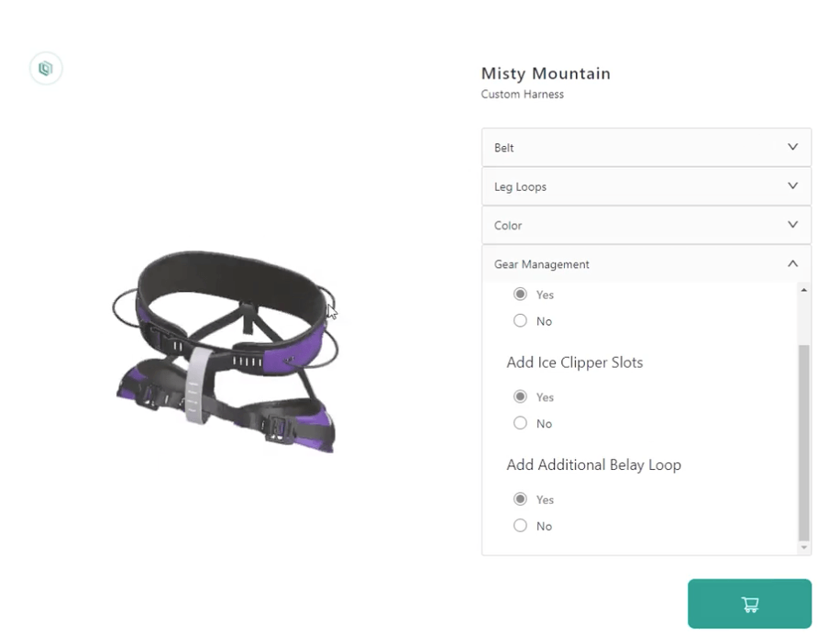
Task: Click the logo icon in top-left corner
Action: pyautogui.click(x=46, y=68)
